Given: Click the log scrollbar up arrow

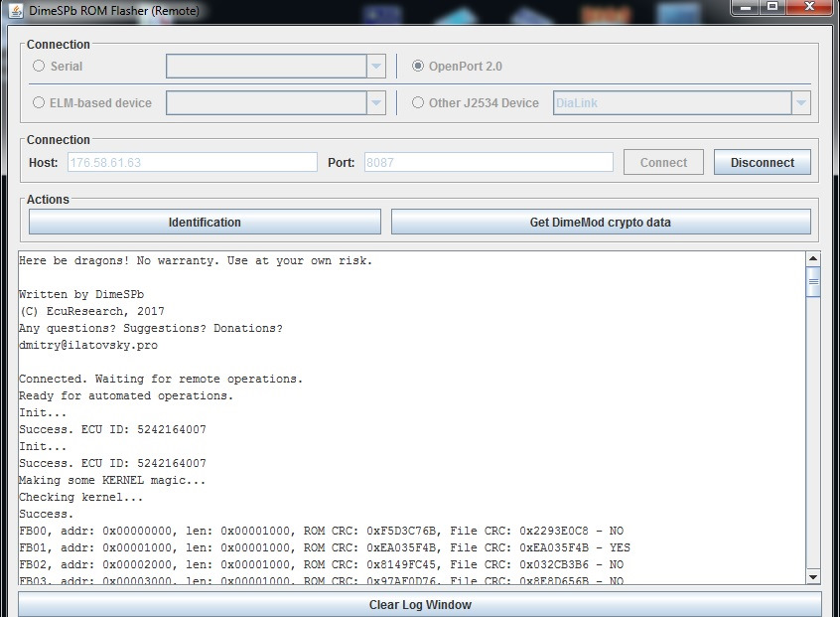Looking at the screenshot, I should pos(813,258).
